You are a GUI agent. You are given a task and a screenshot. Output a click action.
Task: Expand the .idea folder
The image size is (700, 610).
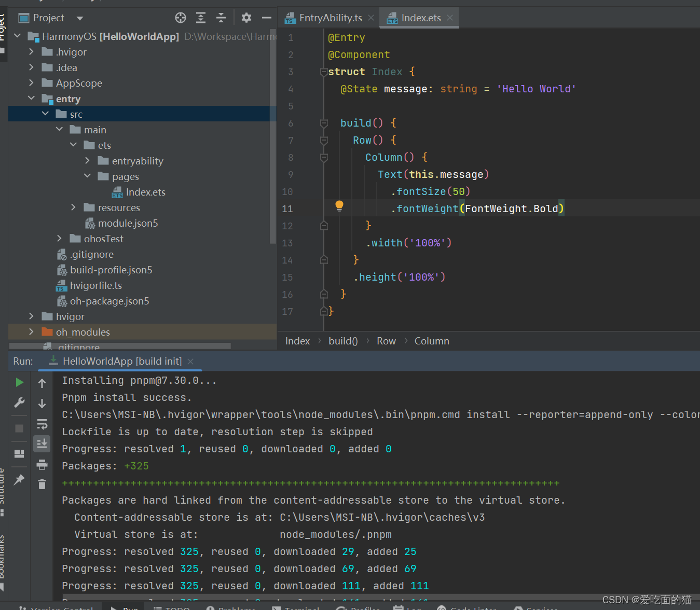31,67
